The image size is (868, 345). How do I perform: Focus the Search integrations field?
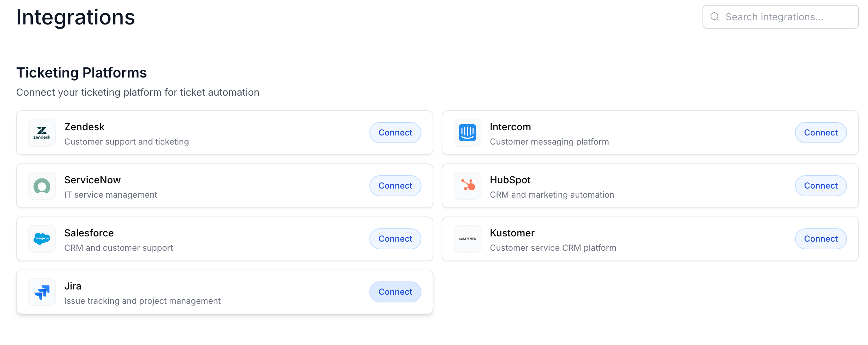(781, 17)
